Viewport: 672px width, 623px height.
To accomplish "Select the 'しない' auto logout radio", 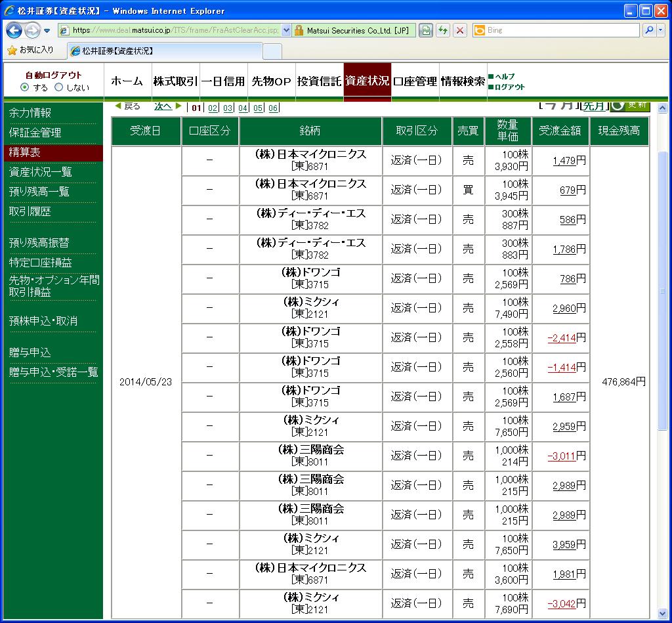I will (x=58, y=87).
